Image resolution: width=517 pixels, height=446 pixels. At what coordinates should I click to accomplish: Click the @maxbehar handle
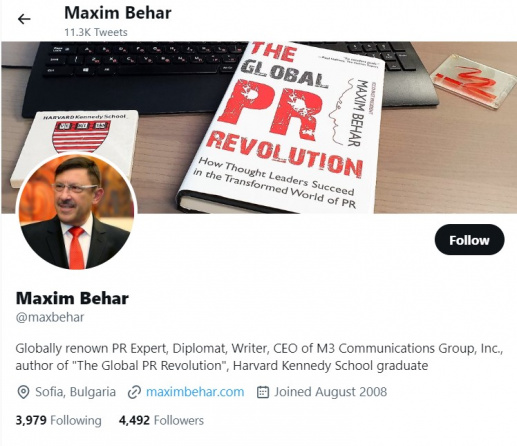pyautogui.click(x=50, y=317)
